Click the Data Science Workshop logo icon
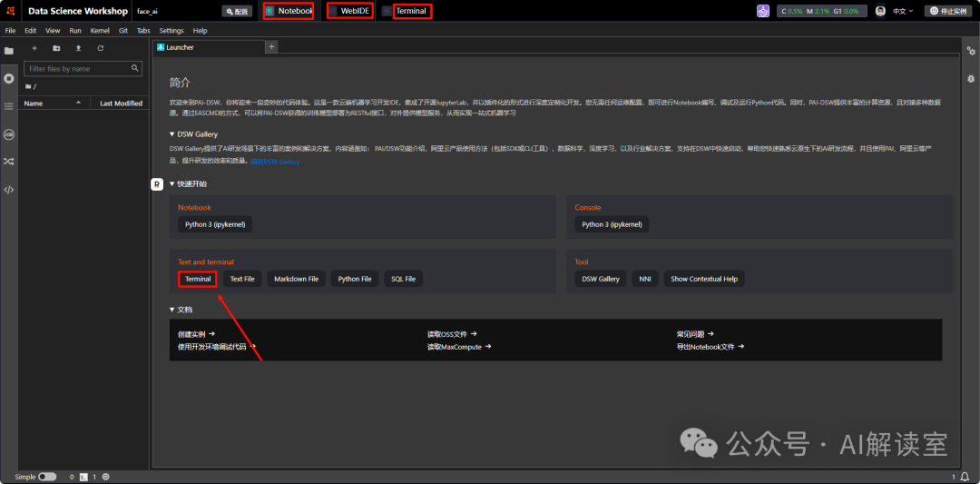Screen dimensions: 980x484 point(11,11)
